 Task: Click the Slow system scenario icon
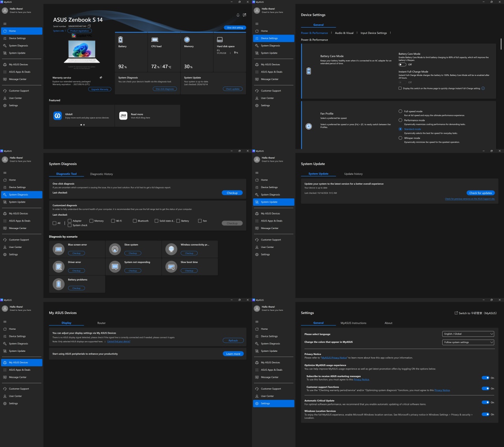(115, 249)
